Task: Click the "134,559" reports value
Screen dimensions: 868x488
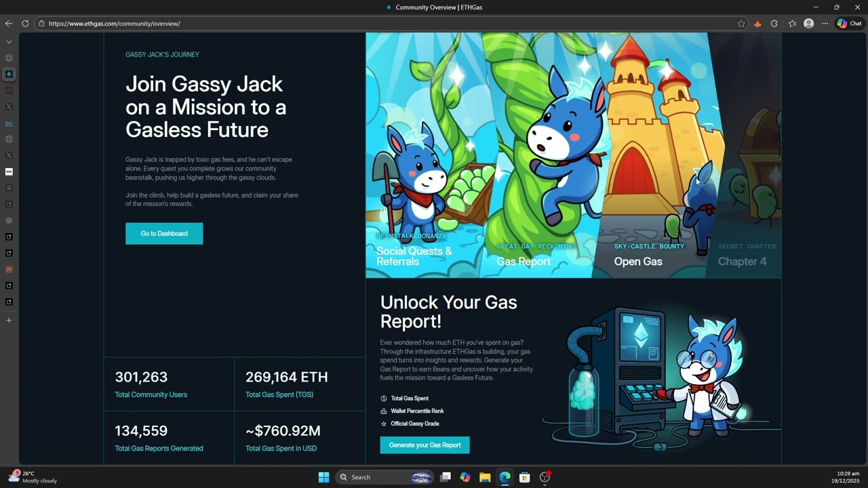Action: (x=141, y=430)
